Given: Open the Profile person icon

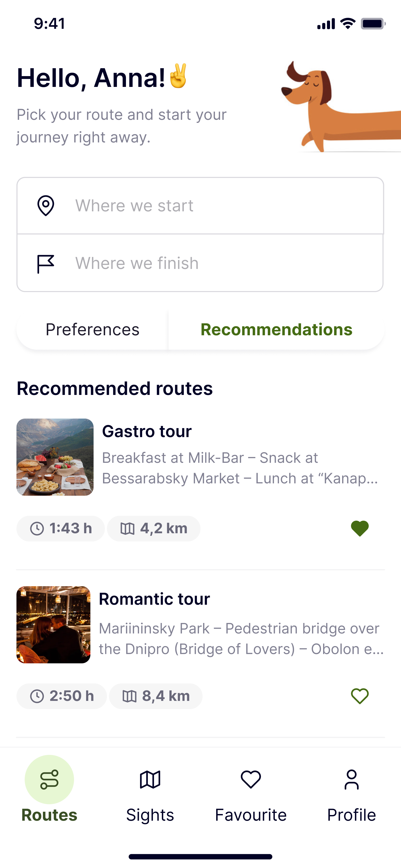Looking at the screenshot, I should [x=351, y=779].
